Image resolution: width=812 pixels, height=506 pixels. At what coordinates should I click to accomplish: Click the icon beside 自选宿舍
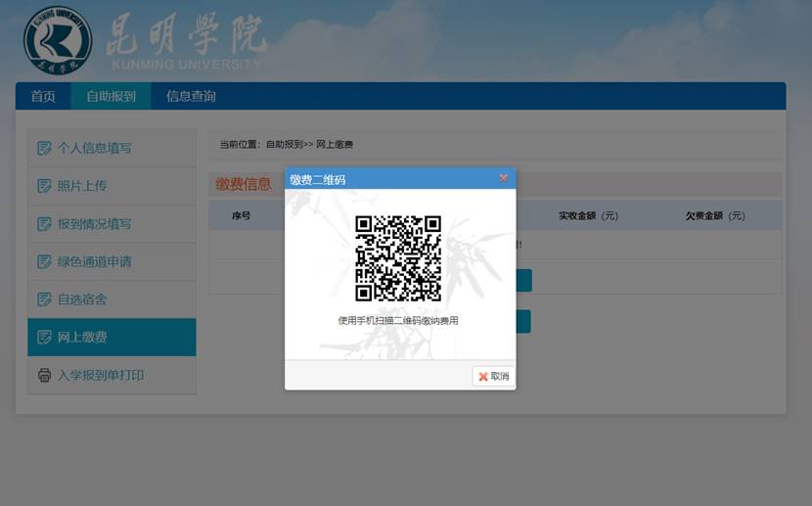coord(44,299)
